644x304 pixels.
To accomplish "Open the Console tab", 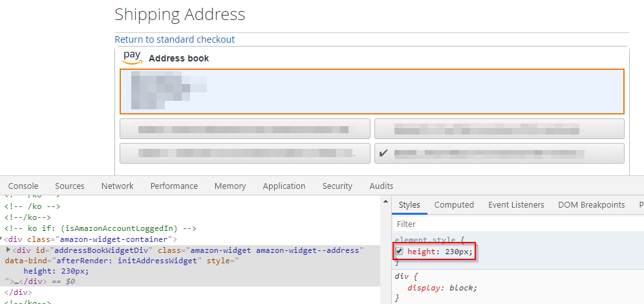I will (x=23, y=186).
